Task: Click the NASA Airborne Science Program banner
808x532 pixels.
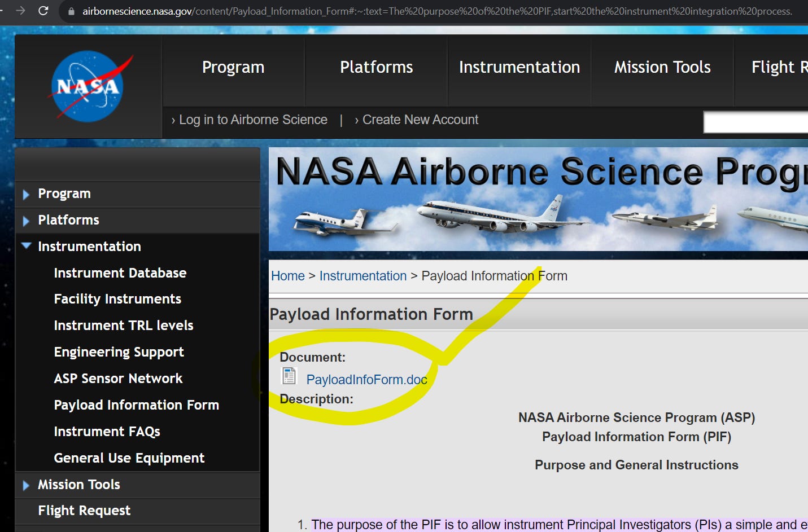Action: coord(538,199)
